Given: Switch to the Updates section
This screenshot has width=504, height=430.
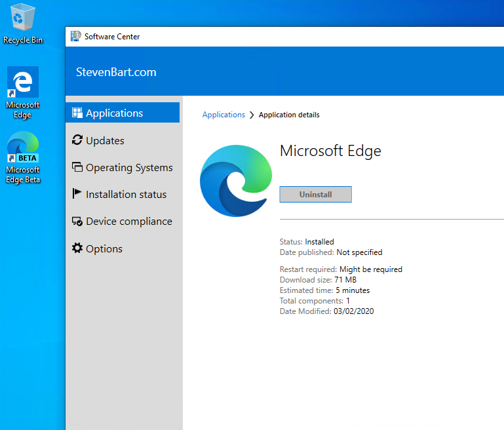Looking at the screenshot, I should point(123,140).
